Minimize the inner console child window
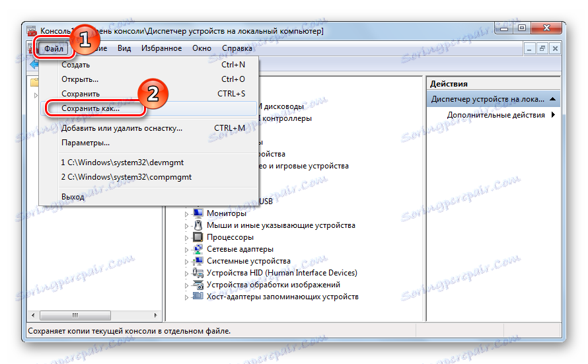588x364 pixels. click(x=529, y=48)
